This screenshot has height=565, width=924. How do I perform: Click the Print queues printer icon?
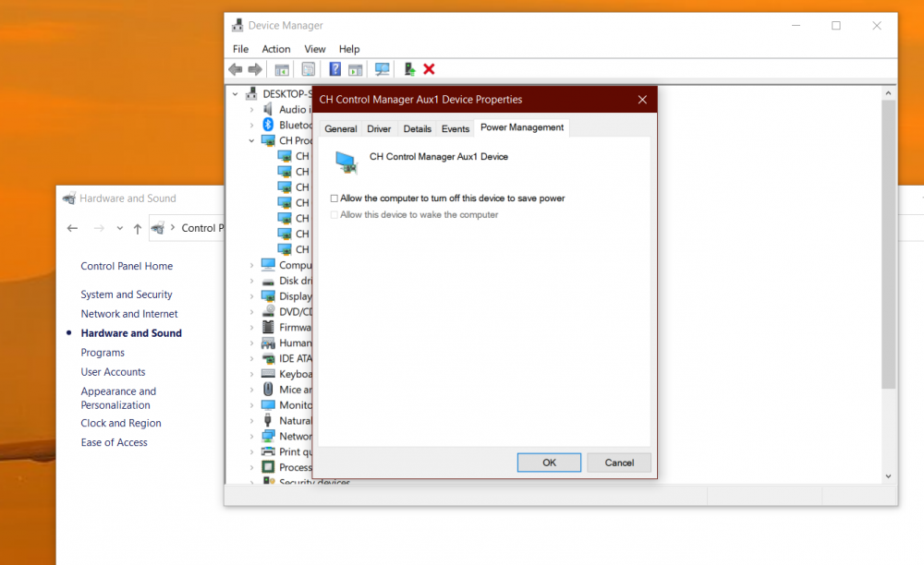tap(268, 451)
